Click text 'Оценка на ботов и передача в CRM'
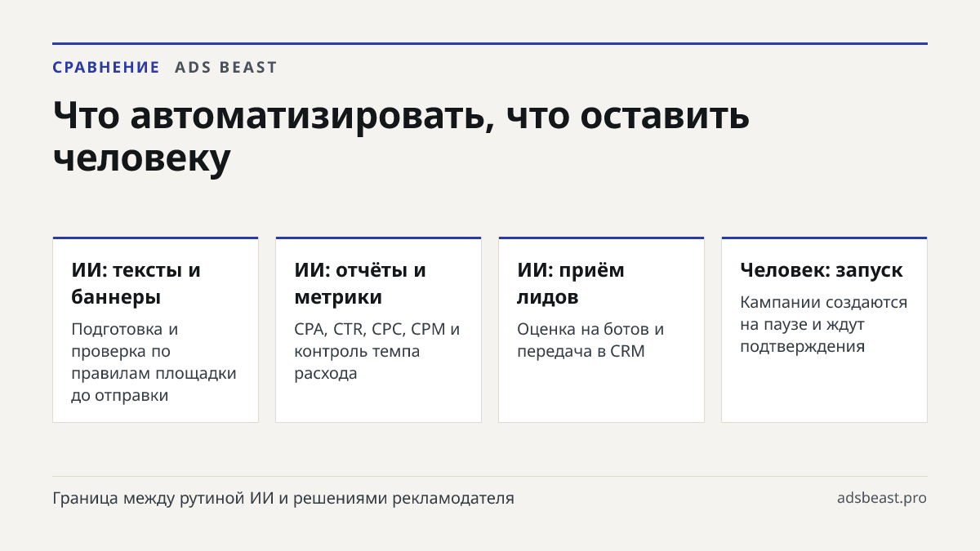Viewport: 980px width, 551px height. [590, 340]
